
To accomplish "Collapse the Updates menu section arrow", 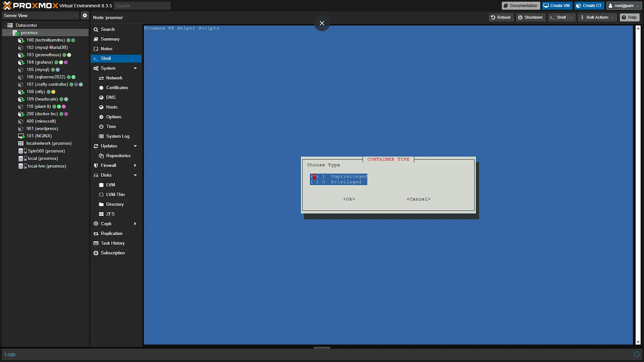I will coord(135,146).
